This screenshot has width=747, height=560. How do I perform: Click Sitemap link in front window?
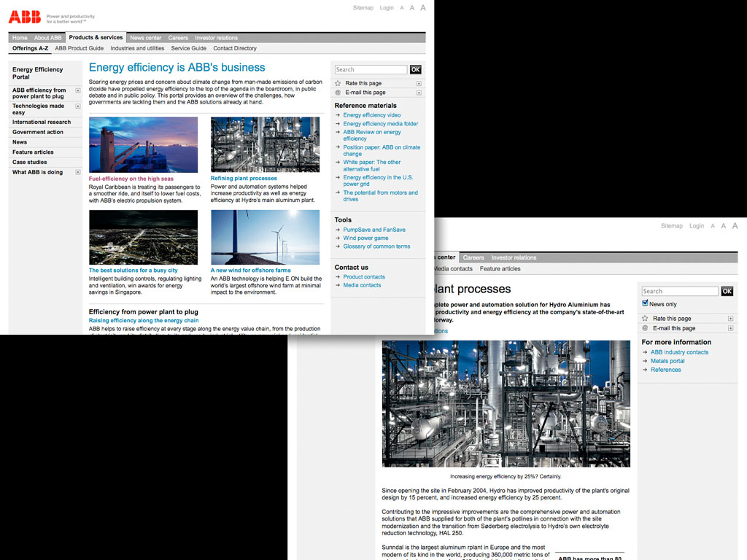(363, 8)
